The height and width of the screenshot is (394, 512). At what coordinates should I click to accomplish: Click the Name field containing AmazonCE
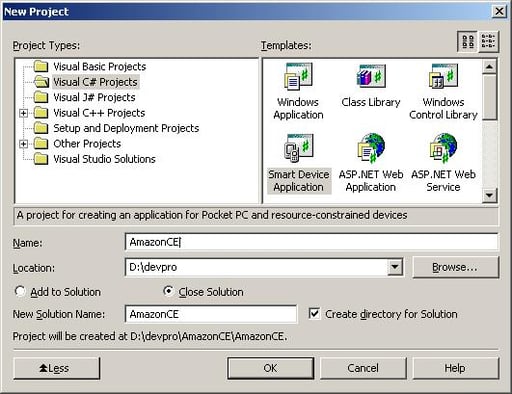[x=312, y=242]
